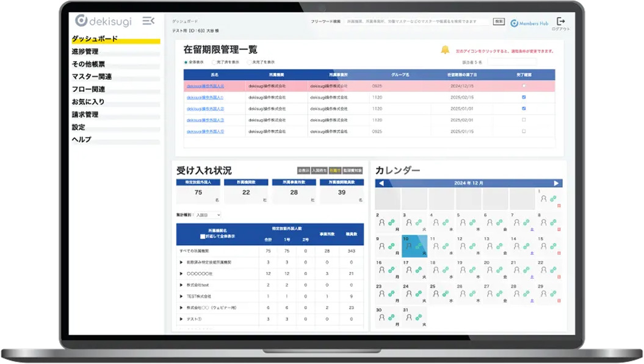This screenshot has height=364, width=644.
Task: Expand the 株式会社test row
Action: pyautogui.click(x=180, y=285)
